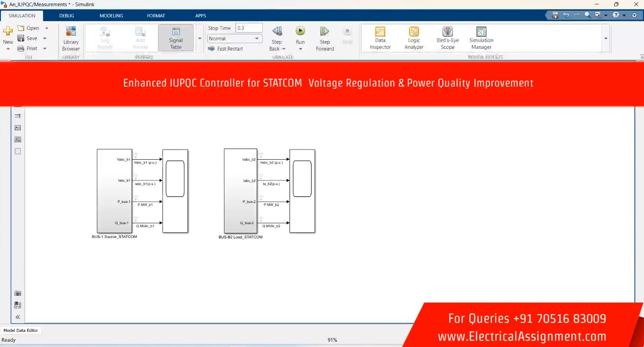Screen dimensions: 644x347
Task: Click the Step Back icon
Action: click(x=277, y=32)
